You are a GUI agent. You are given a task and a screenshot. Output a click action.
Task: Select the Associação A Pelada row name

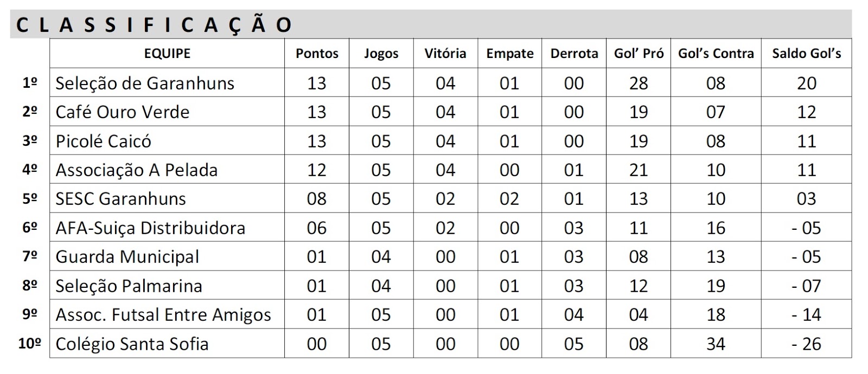point(136,170)
